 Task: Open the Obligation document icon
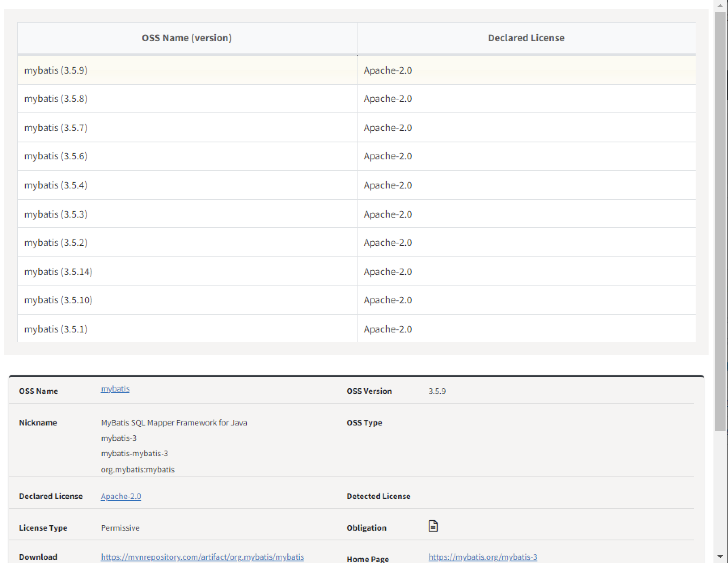[x=433, y=526]
